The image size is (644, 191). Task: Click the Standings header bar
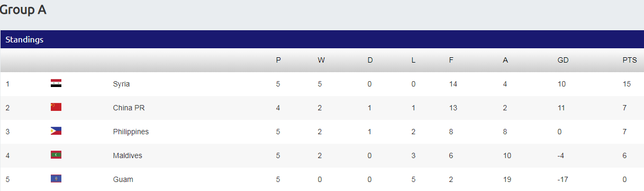[x=322, y=39]
